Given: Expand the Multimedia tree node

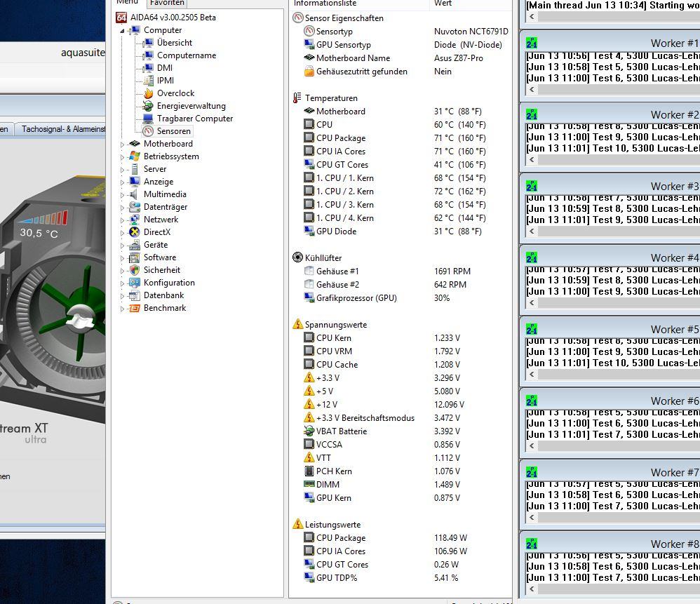Looking at the screenshot, I should pyautogui.click(x=122, y=194).
